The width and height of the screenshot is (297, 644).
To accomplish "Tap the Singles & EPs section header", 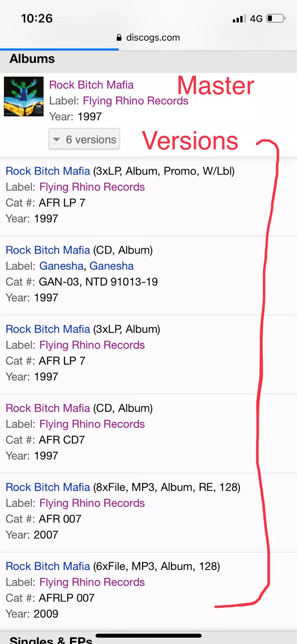I will 51,640.
